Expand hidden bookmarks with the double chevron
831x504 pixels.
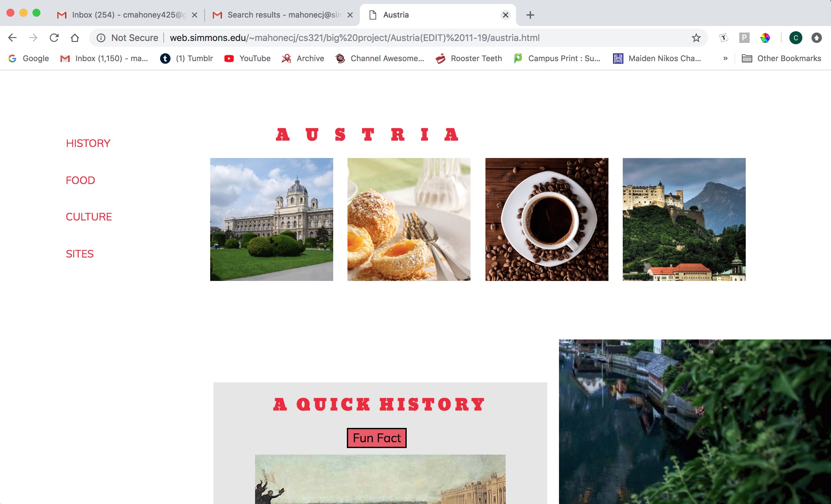(x=725, y=58)
